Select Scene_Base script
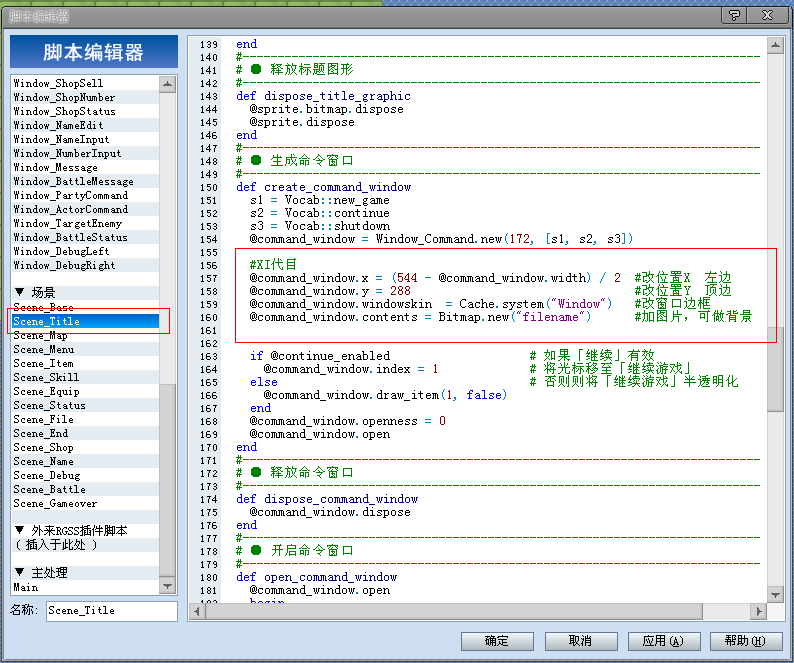Viewport: 794px width, 663px height. (x=85, y=307)
